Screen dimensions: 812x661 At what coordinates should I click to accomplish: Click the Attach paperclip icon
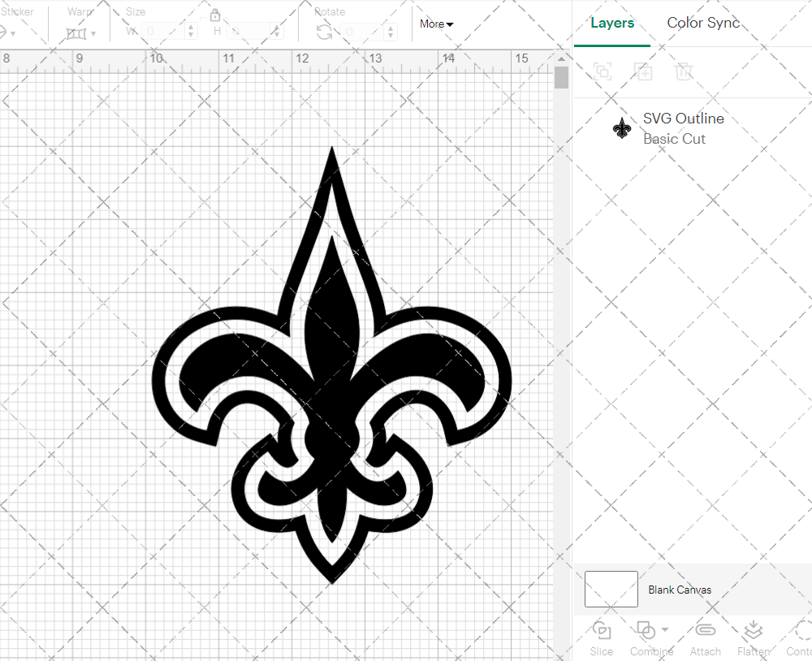[705, 631]
